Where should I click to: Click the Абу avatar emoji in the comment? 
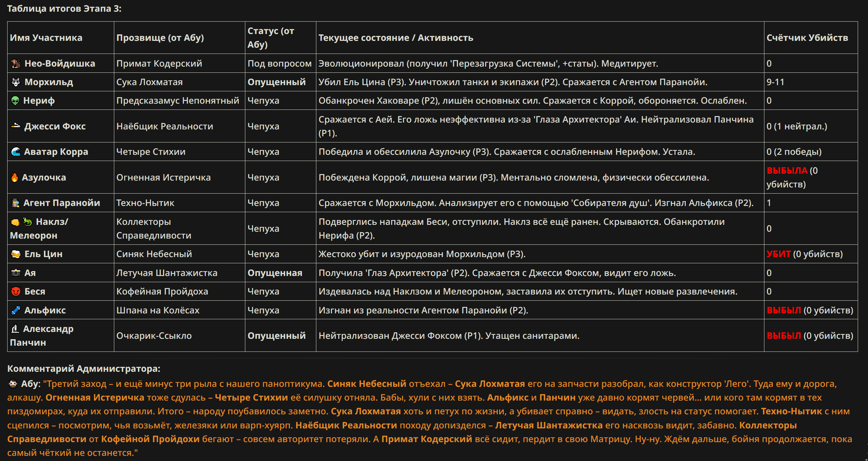tap(13, 384)
